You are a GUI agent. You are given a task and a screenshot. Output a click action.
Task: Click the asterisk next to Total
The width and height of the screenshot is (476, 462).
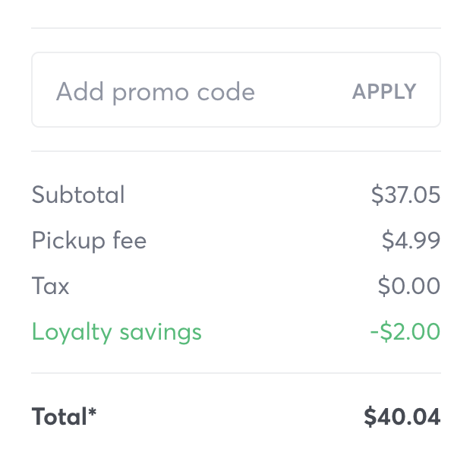point(93,413)
